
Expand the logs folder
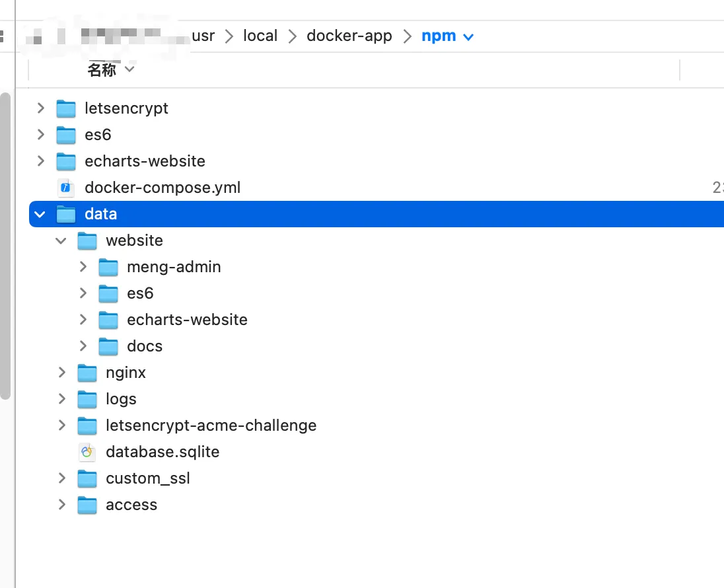62,399
